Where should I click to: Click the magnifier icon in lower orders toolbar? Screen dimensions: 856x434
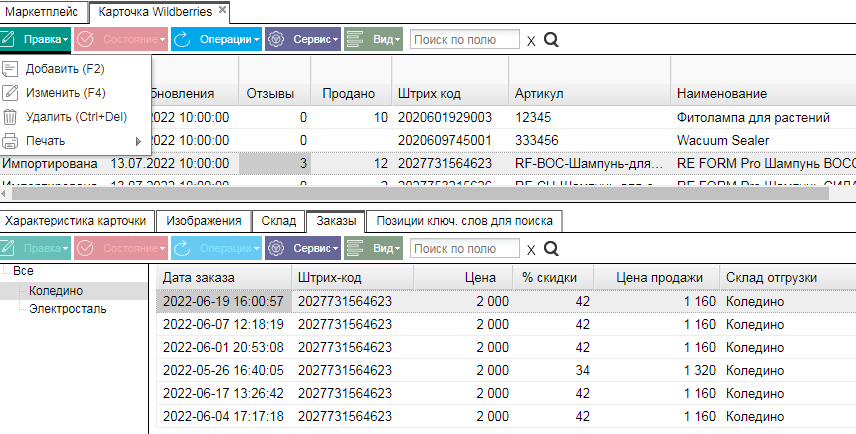[x=551, y=248]
